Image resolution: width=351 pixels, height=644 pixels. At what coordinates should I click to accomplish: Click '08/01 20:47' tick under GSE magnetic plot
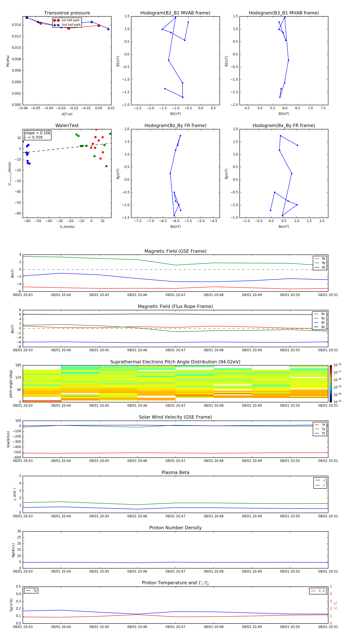[175, 295]
